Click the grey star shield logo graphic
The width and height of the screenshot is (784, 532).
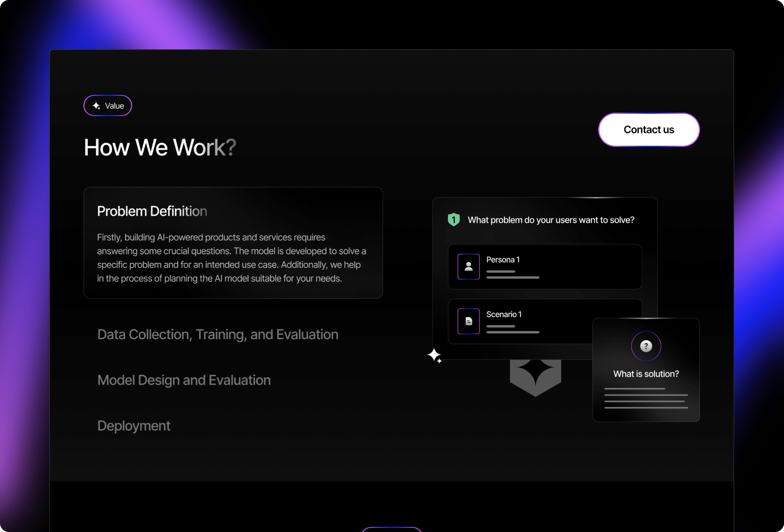pyautogui.click(x=535, y=378)
